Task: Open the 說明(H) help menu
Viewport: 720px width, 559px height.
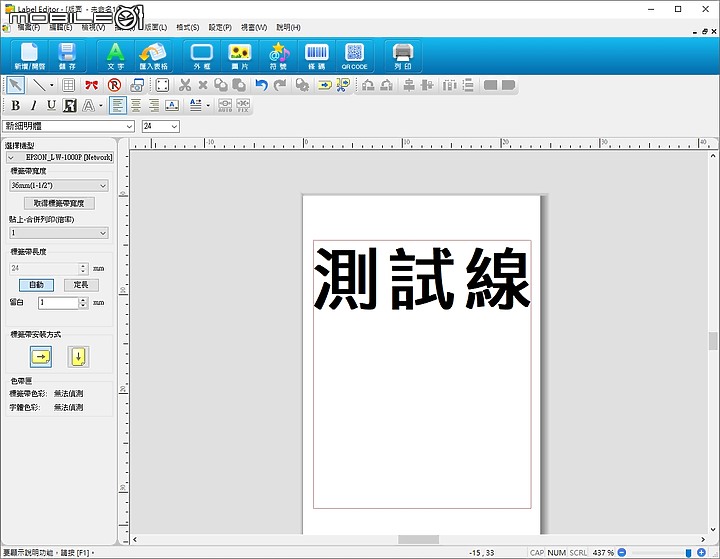Action: pos(288,28)
